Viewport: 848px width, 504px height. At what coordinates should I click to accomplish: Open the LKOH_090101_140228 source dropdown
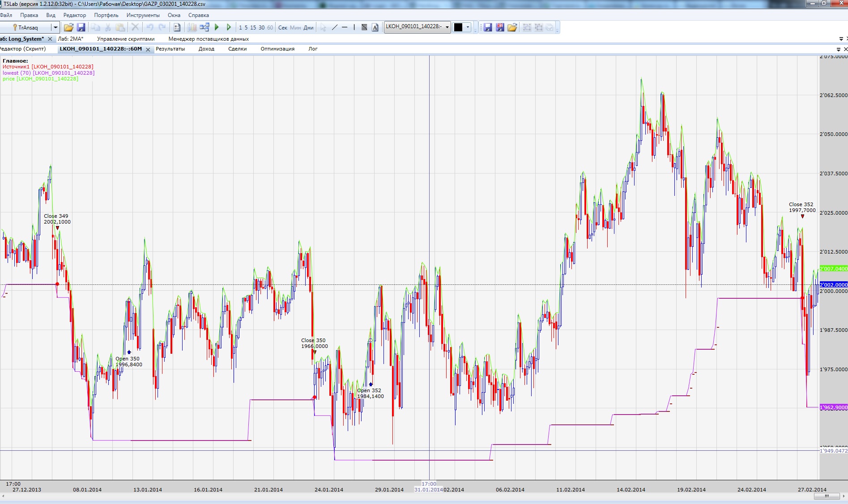point(447,27)
